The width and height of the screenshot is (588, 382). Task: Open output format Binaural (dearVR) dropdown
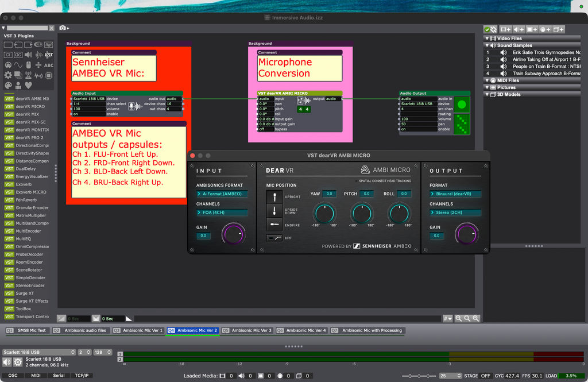coord(455,194)
